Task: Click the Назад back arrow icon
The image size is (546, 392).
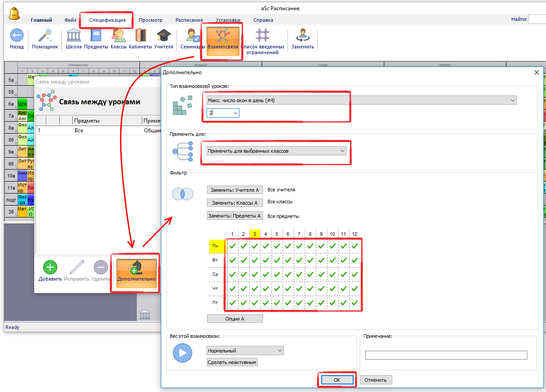Action: [16, 36]
